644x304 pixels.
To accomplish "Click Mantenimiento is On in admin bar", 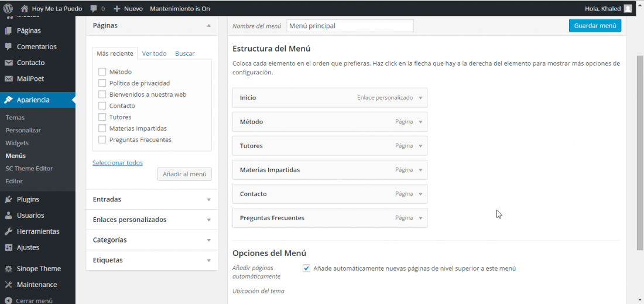I will pos(180,9).
